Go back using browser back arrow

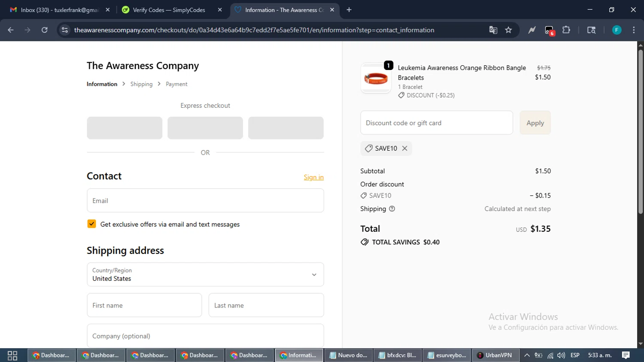(x=11, y=30)
